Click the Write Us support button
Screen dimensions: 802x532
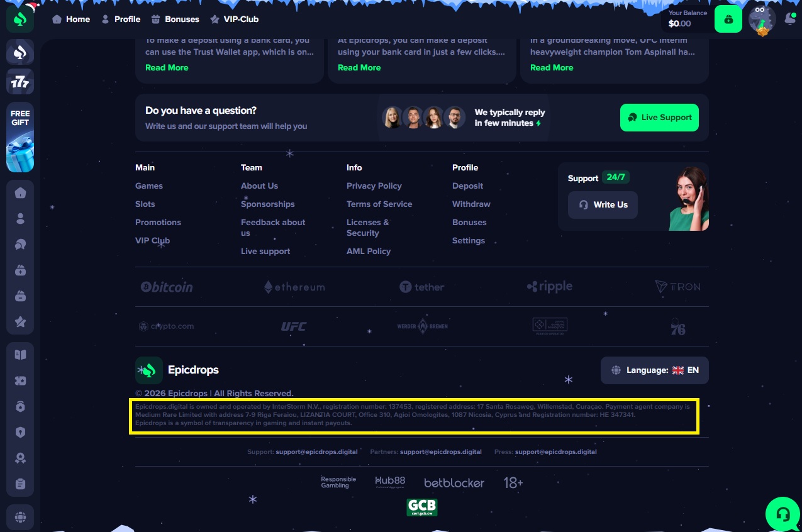603,205
